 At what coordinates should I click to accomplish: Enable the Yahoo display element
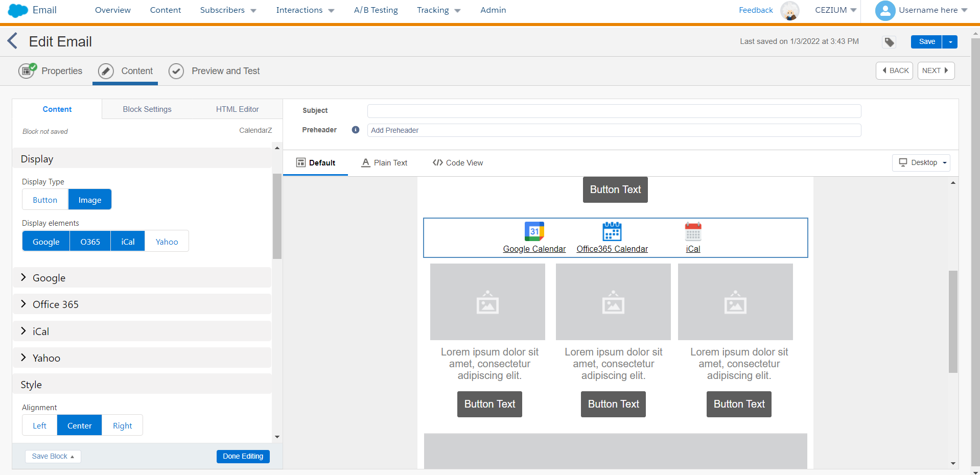(166, 241)
